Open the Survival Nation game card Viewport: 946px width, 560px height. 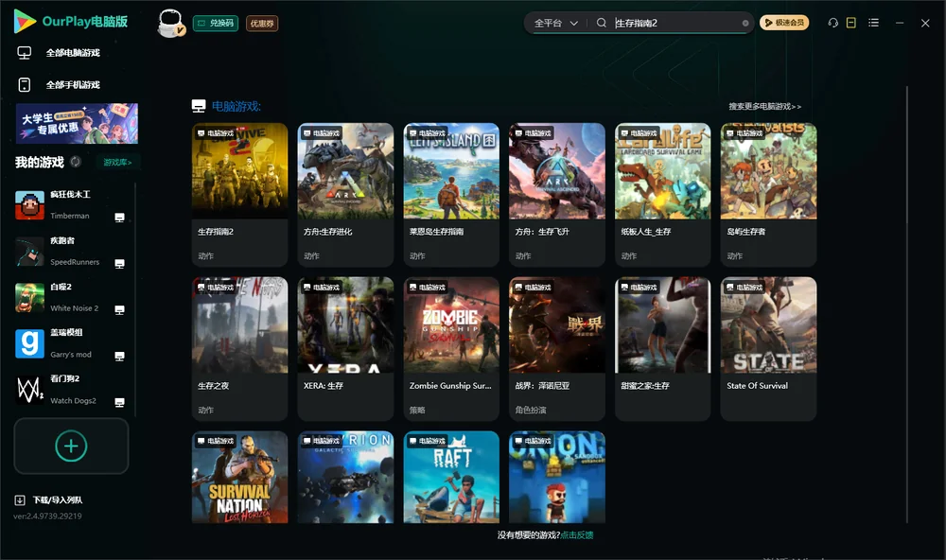point(239,477)
